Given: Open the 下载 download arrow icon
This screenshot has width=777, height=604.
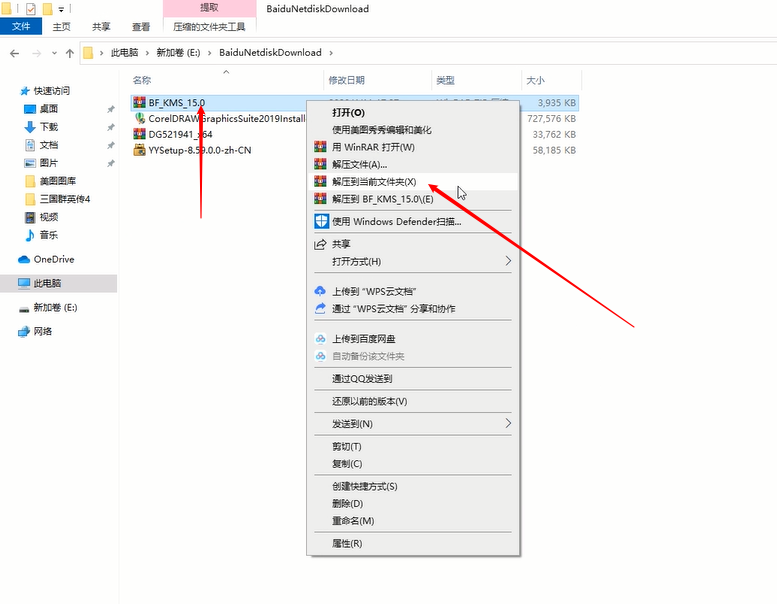Looking at the screenshot, I should click(30, 127).
